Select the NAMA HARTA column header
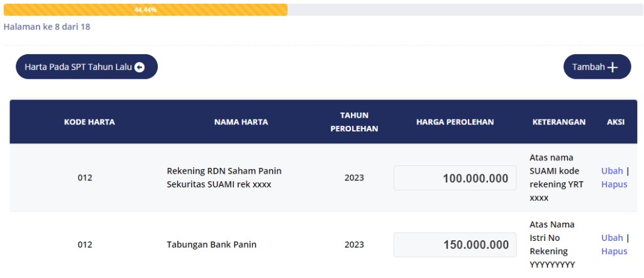 [x=241, y=122]
